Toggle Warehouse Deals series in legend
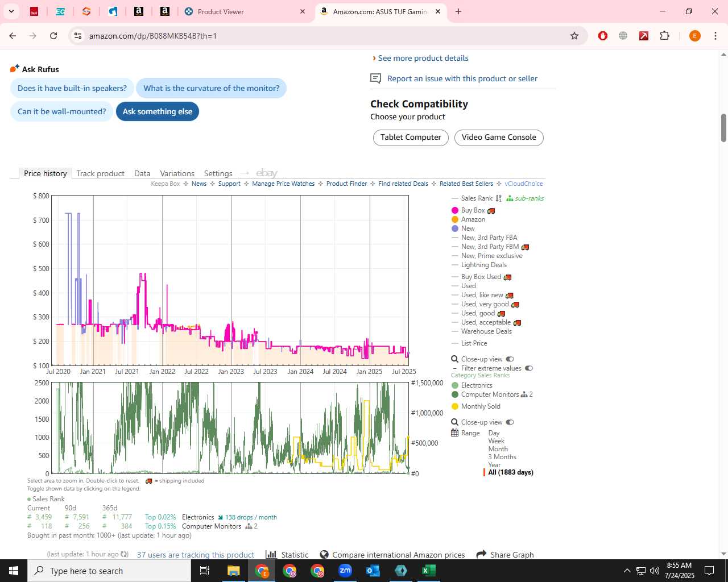Screen dimensions: 728x582 point(482,331)
